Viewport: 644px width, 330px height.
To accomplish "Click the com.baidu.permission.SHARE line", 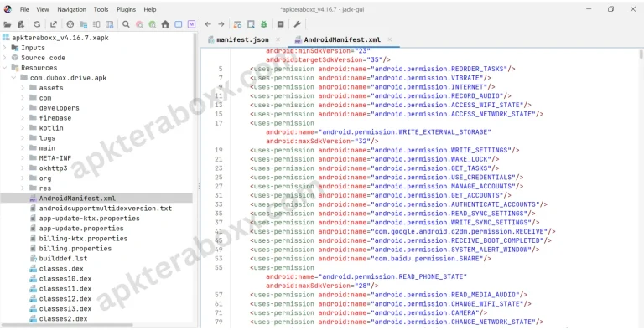I will [371, 259].
